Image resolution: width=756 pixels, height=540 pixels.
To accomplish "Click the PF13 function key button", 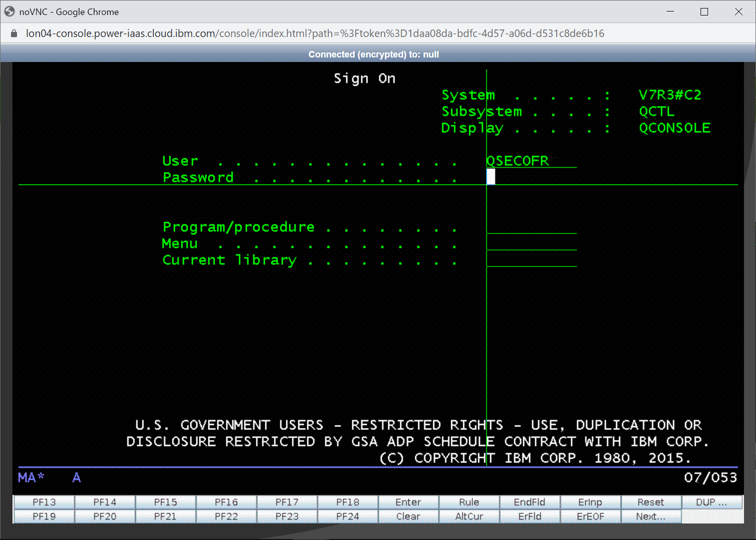I will pos(44,502).
